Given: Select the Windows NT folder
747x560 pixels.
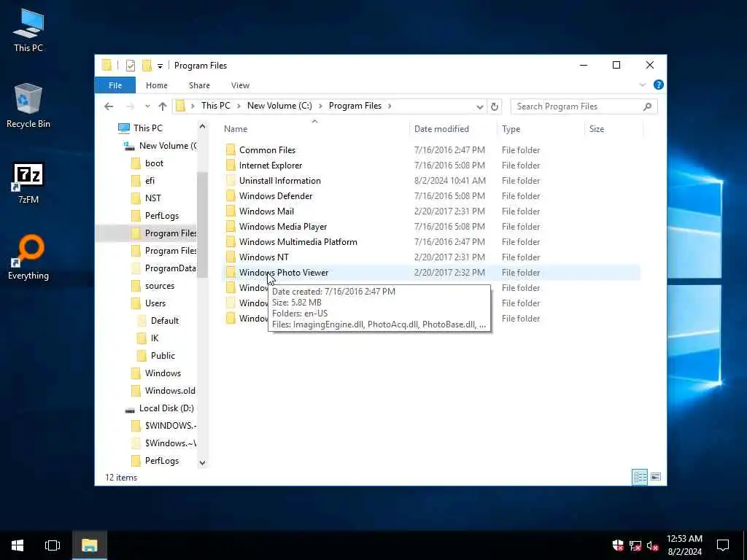Looking at the screenshot, I should (x=263, y=257).
